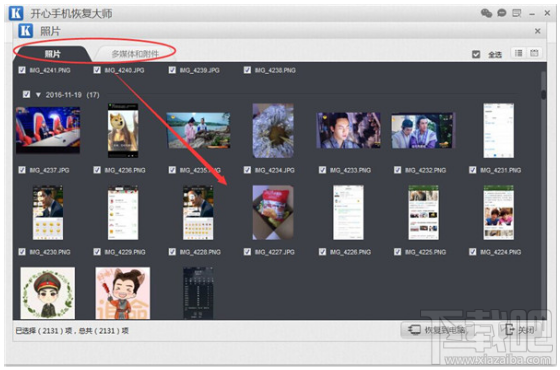
Task: Click 恢复到电脑 recover button
Action: point(438,330)
